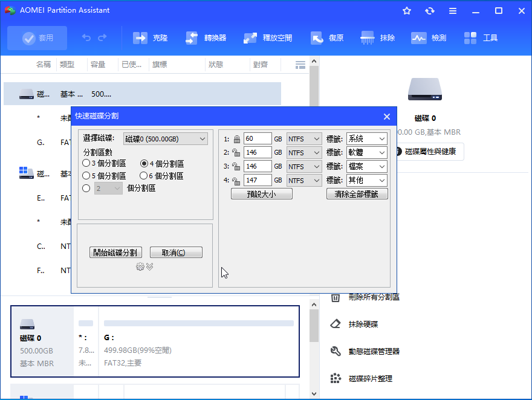
Task: Select the 4 partitions radio button
Action: (144, 164)
